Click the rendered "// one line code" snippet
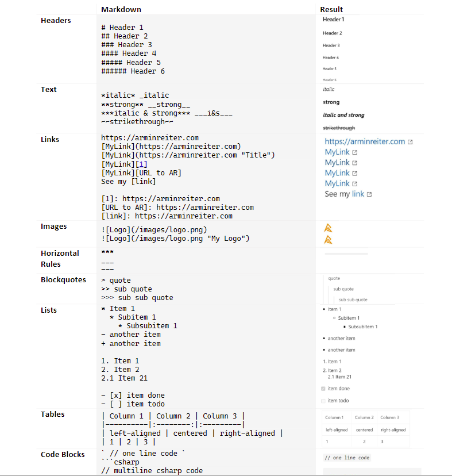452x476 pixels. [347, 458]
